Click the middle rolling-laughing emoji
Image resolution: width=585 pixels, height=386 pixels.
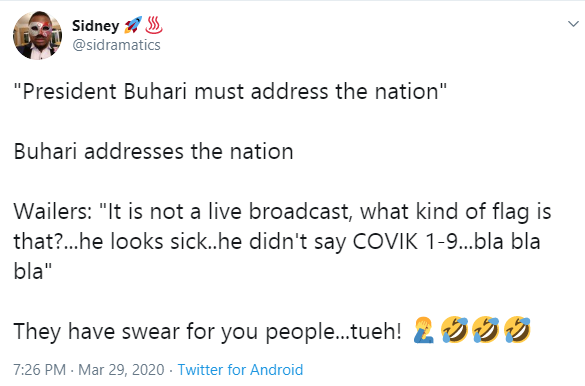point(486,330)
